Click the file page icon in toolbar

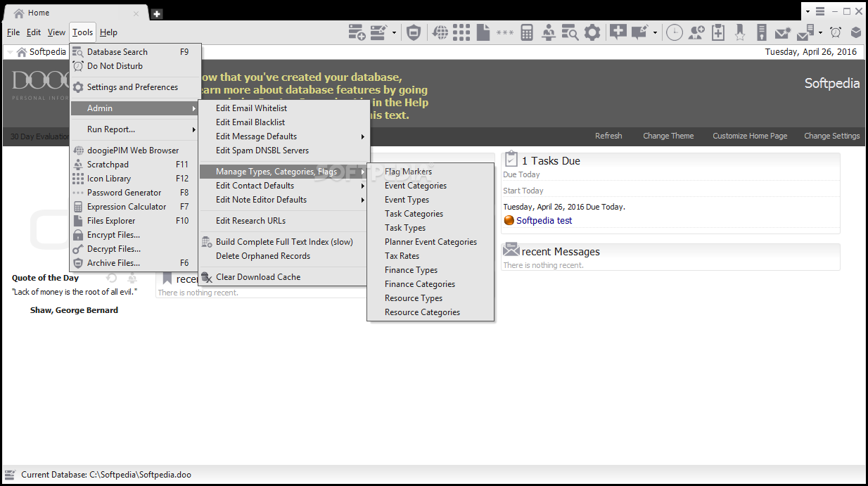[483, 32]
